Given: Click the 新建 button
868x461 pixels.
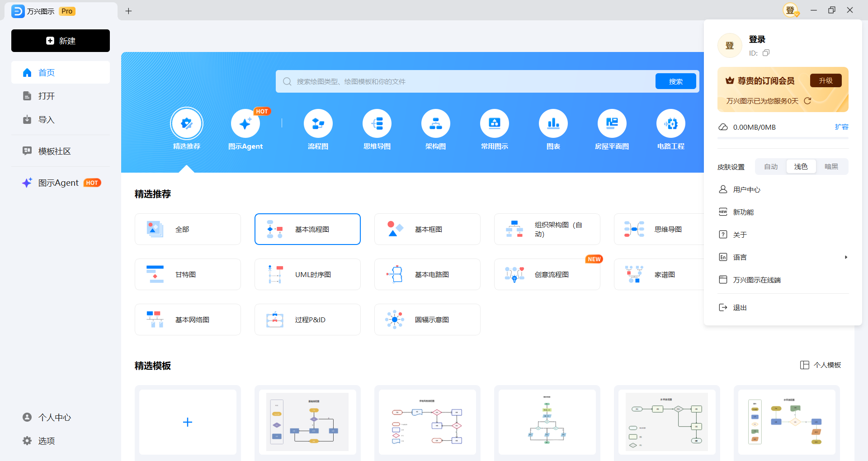Looking at the screenshot, I should coord(60,41).
